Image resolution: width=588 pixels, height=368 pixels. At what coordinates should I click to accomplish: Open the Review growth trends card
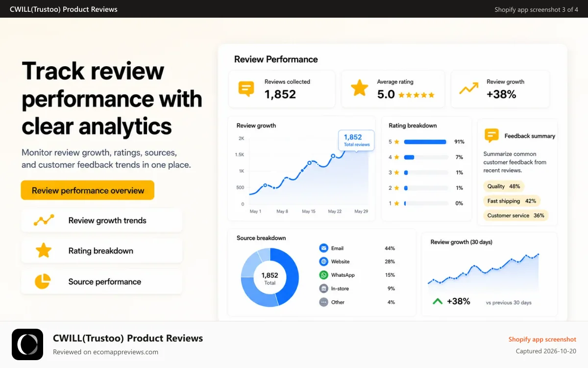coord(101,220)
